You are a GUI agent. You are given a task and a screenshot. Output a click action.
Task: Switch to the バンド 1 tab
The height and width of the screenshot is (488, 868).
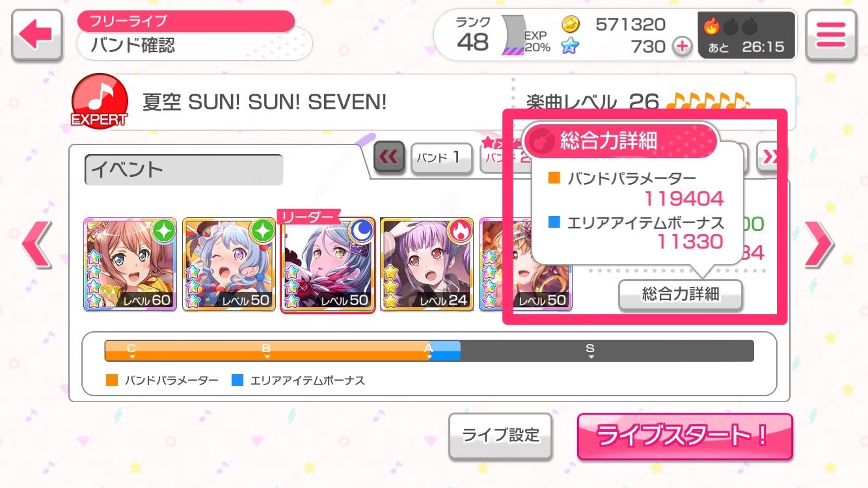pyautogui.click(x=442, y=157)
